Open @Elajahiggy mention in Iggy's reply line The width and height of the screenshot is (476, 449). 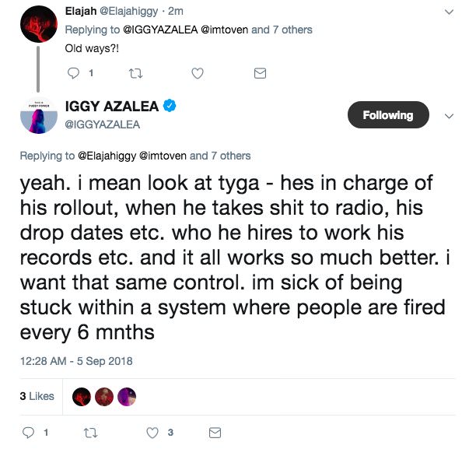tap(107, 156)
